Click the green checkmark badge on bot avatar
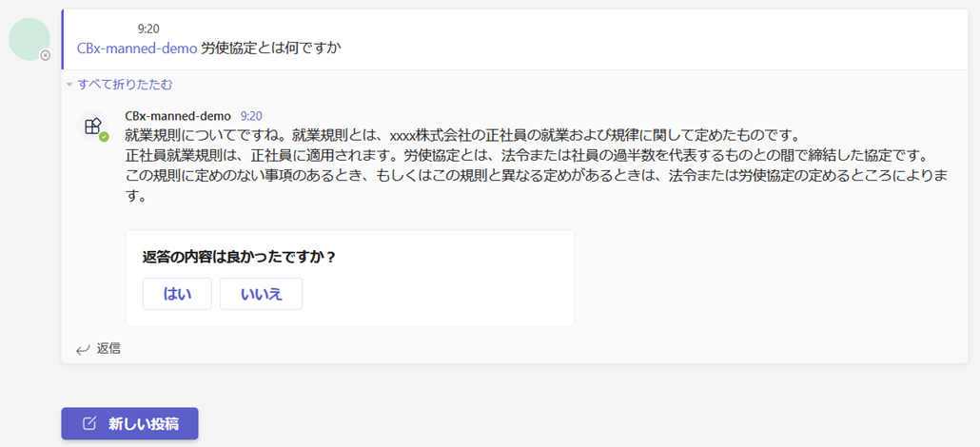The image size is (980, 447). tap(104, 137)
